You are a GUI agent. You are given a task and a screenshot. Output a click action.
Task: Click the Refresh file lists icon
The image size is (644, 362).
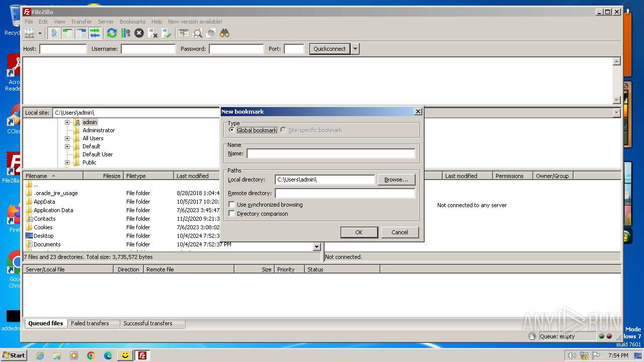[x=112, y=33]
